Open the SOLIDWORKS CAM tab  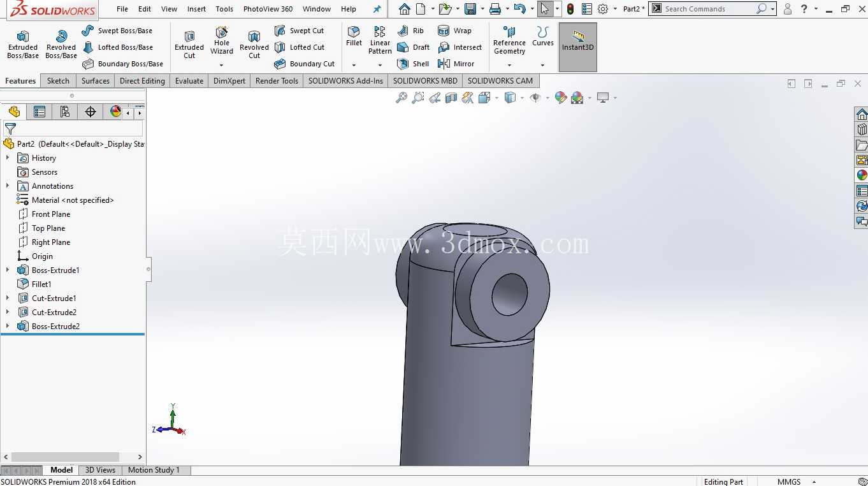pyautogui.click(x=500, y=81)
